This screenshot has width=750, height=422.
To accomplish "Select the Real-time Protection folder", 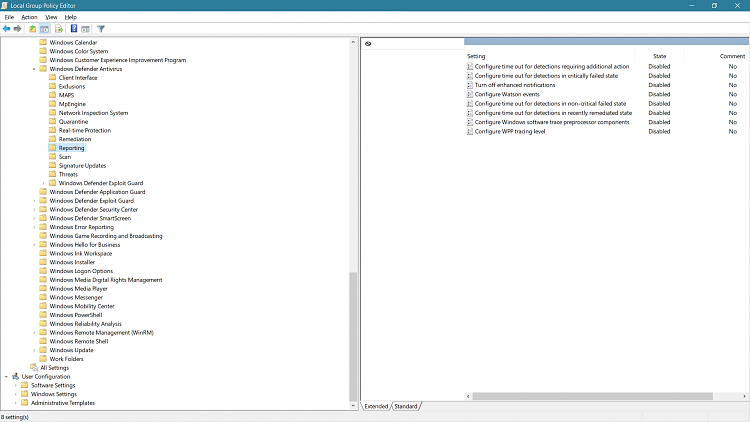I will tap(85, 130).
